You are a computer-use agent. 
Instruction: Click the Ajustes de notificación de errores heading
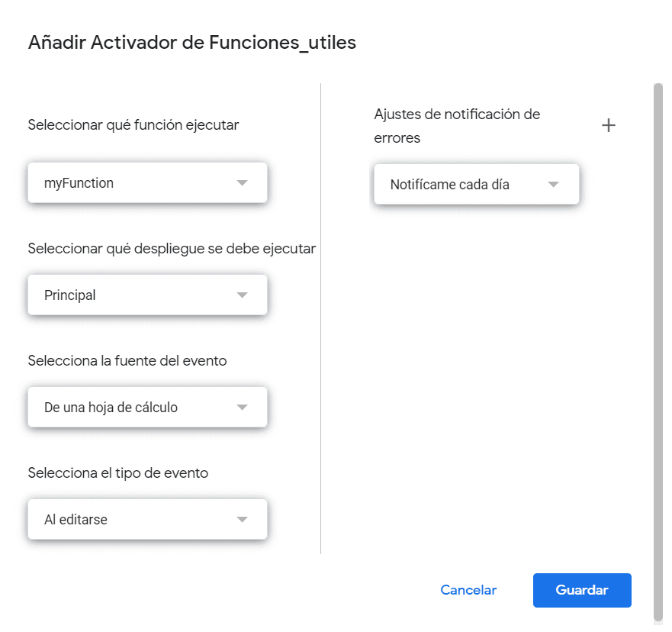point(457,126)
